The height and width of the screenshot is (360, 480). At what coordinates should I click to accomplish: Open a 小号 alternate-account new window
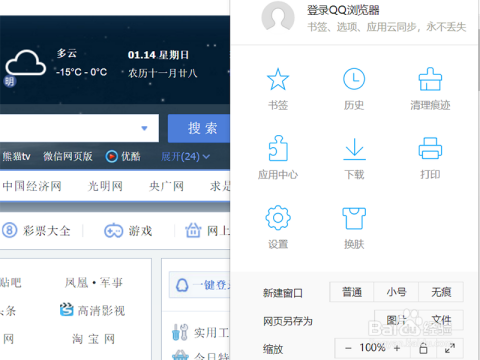click(396, 292)
